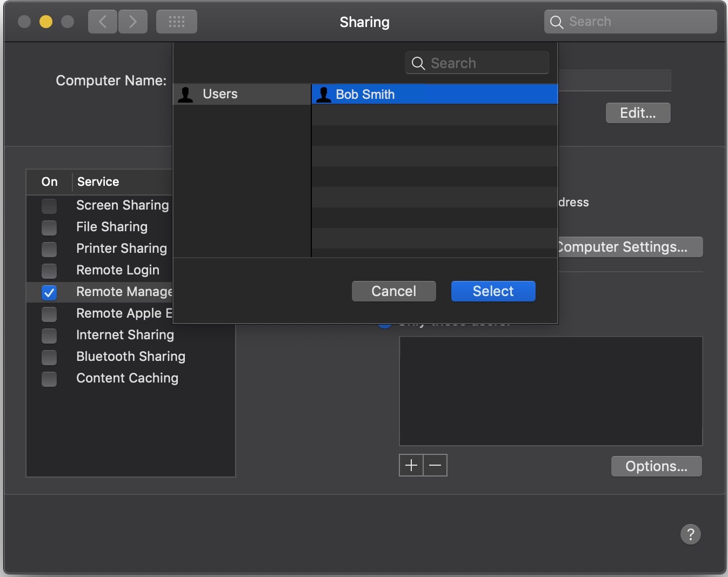Select the File Sharing service label
The image size is (728, 577).
coord(112,227)
